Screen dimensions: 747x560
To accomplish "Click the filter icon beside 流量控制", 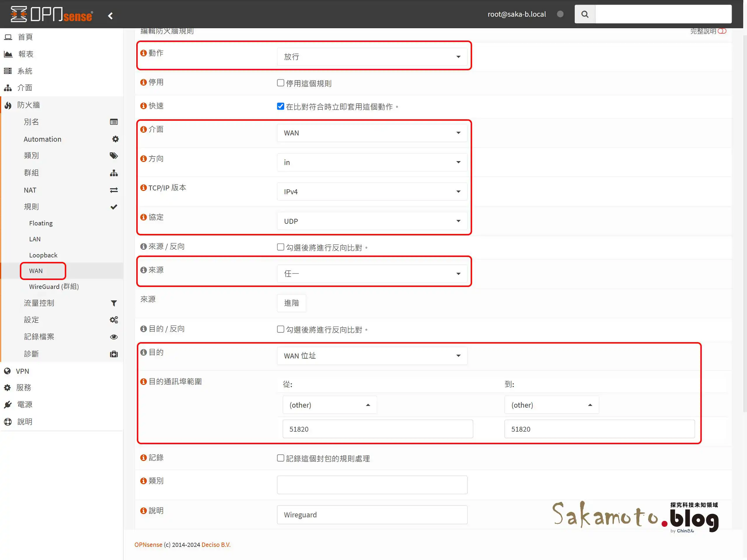I will pos(114,303).
